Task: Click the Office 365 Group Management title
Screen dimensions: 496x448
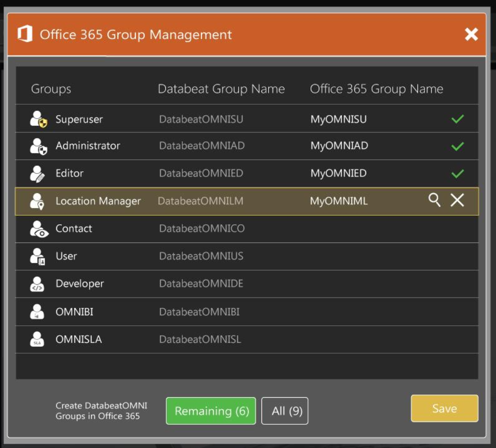Action: (136, 35)
